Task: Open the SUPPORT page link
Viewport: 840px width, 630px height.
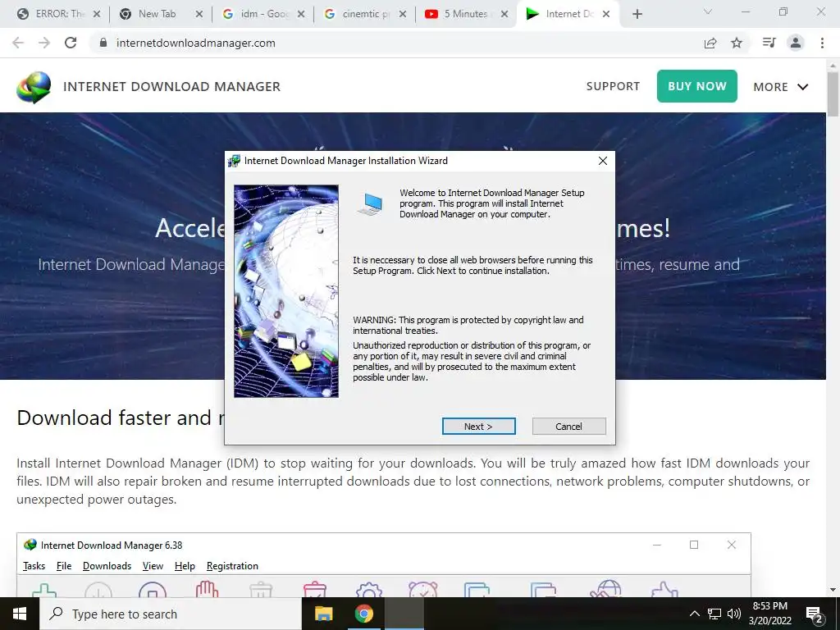Action: pyautogui.click(x=613, y=86)
